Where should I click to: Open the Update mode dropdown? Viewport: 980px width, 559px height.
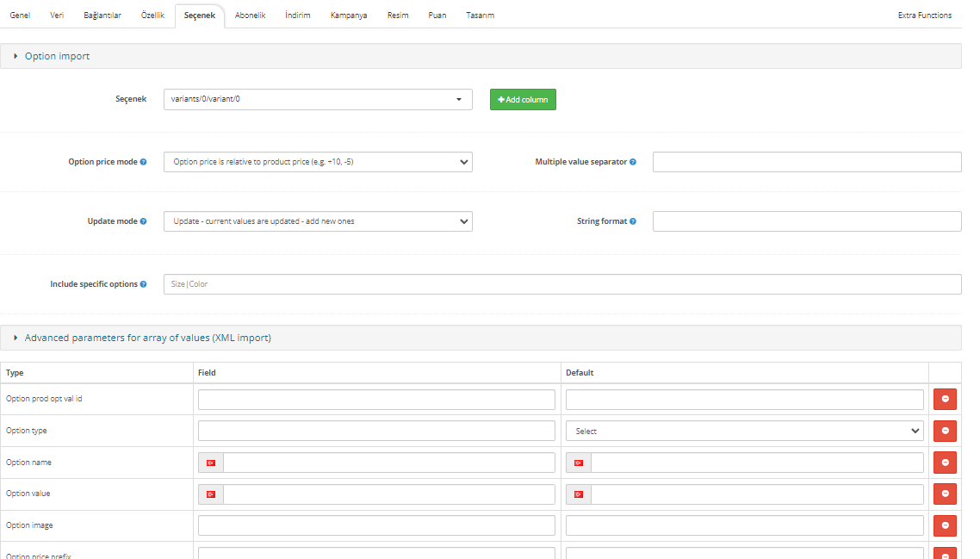point(318,221)
